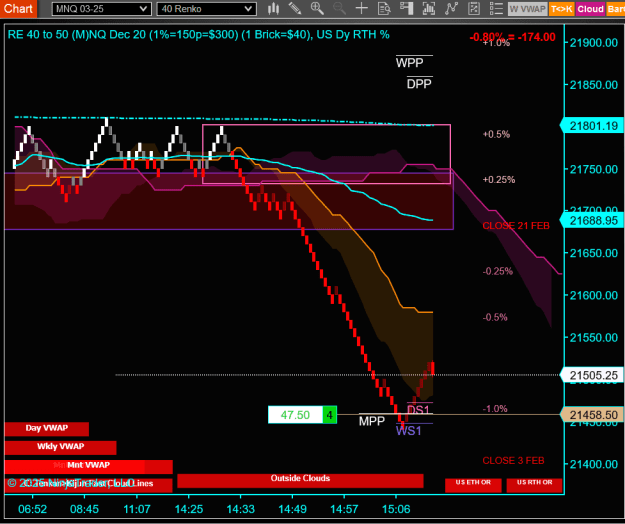Toggle the orange Bar toolbar button

point(615,9)
